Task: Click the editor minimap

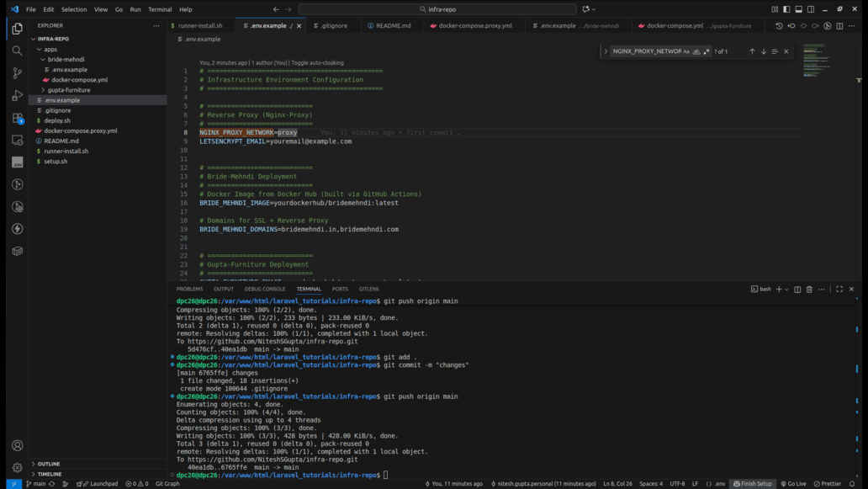Action: (814, 59)
